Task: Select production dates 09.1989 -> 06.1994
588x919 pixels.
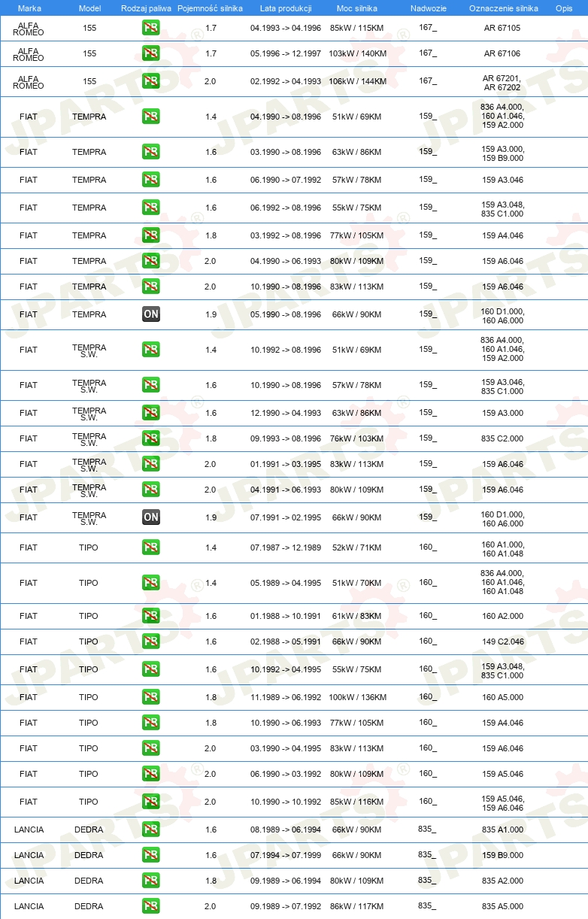Action: point(286,881)
